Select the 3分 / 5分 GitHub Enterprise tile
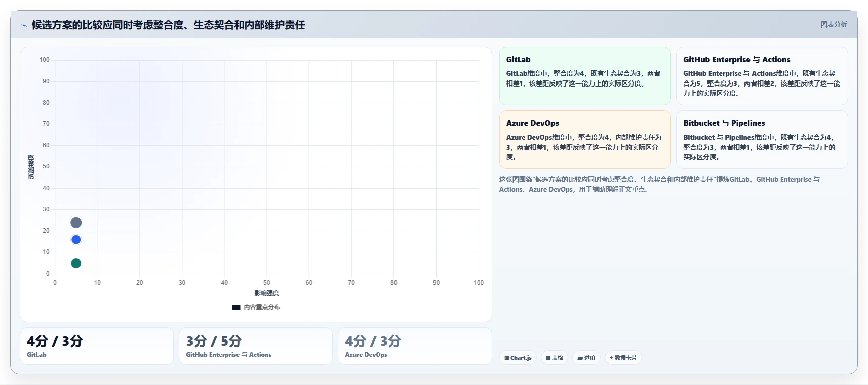The height and width of the screenshot is (385, 868). click(x=256, y=346)
